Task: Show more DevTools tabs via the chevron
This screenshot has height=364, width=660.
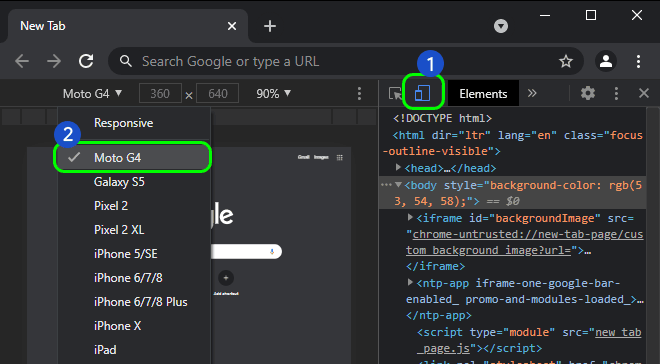Action: point(532,93)
